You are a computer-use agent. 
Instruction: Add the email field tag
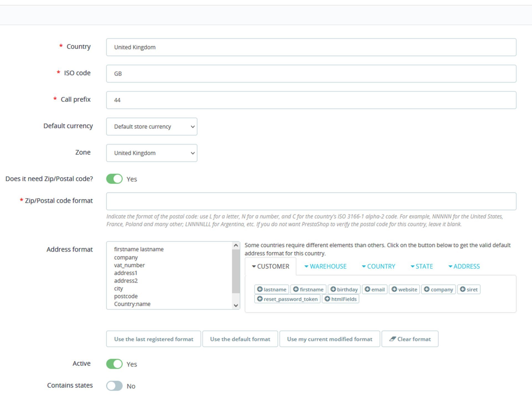click(x=375, y=289)
